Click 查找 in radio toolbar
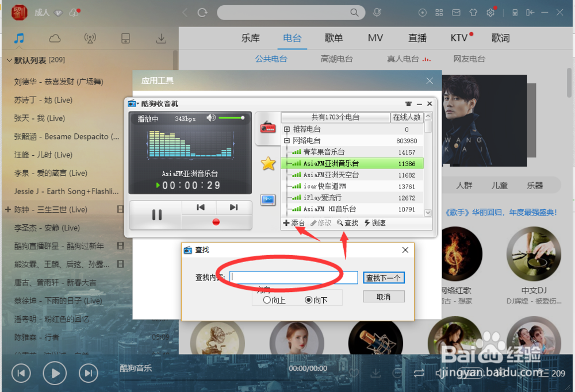 347,223
